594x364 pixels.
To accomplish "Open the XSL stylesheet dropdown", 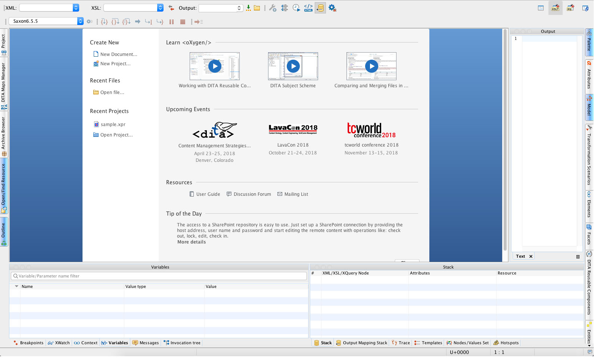I will (x=160, y=8).
